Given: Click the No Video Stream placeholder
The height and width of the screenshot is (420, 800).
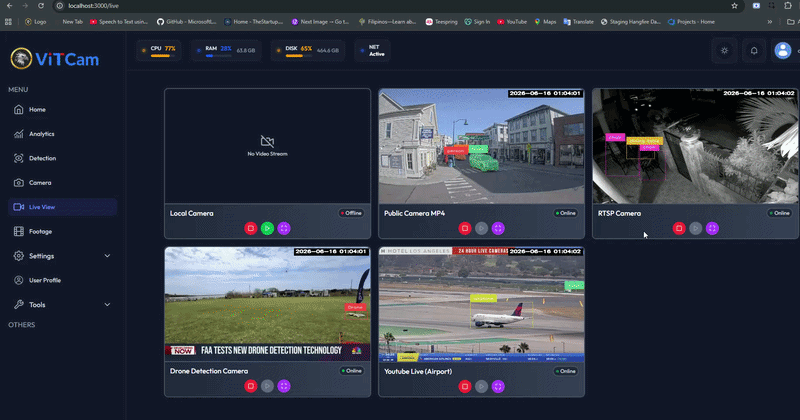Looking at the screenshot, I should [267, 146].
